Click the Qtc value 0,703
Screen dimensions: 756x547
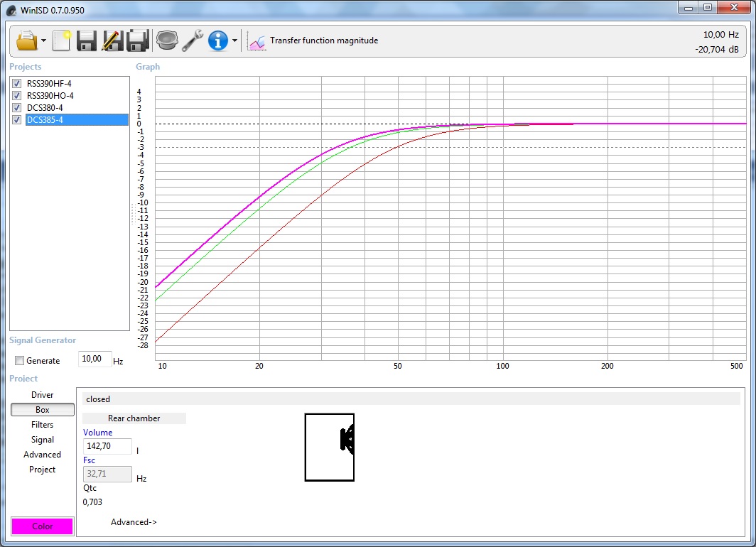coord(92,502)
